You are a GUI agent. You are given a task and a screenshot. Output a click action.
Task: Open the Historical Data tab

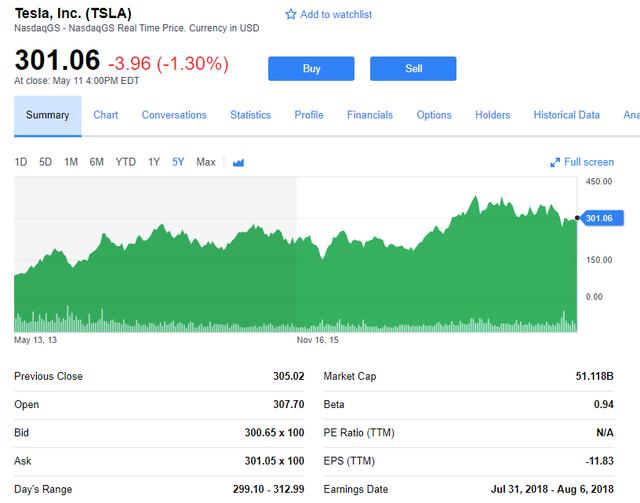pos(567,115)
